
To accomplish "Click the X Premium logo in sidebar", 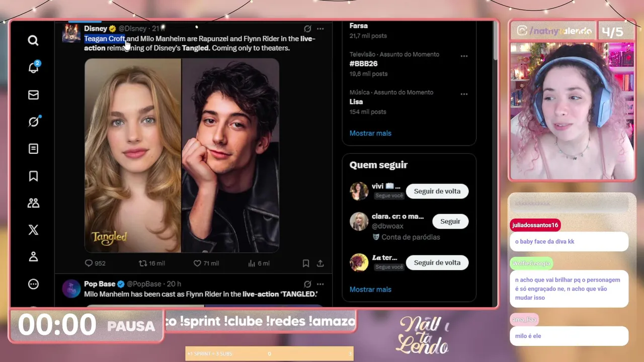I will (33, 230).
